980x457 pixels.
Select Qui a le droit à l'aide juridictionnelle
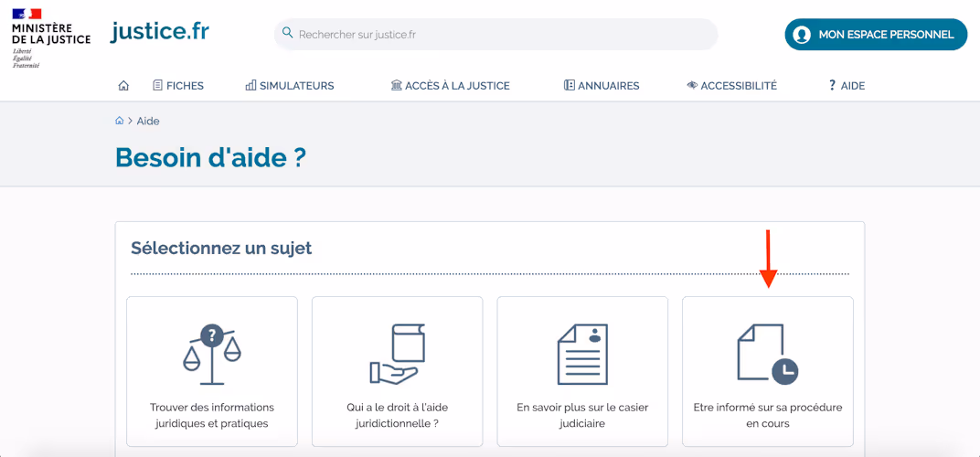coord(398,371)
